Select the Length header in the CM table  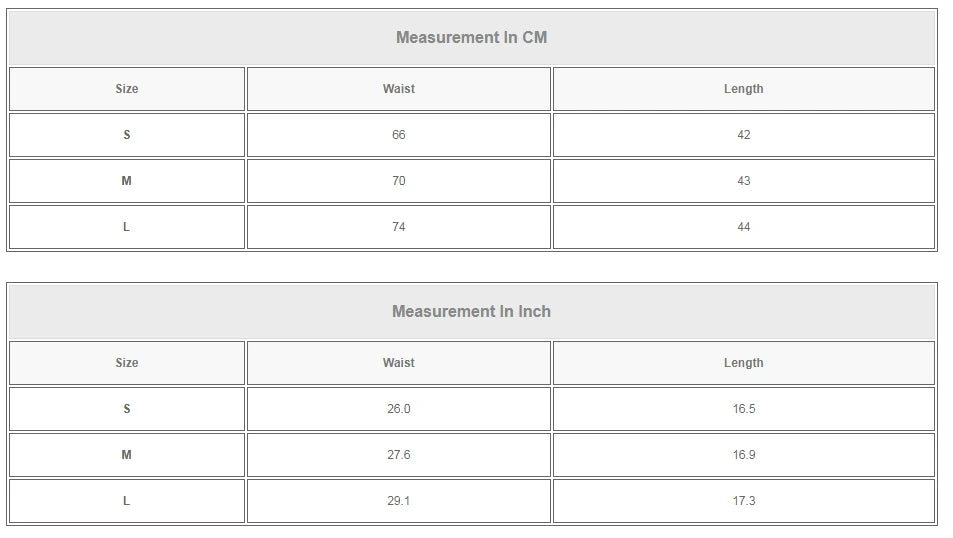tap(743, 89)
